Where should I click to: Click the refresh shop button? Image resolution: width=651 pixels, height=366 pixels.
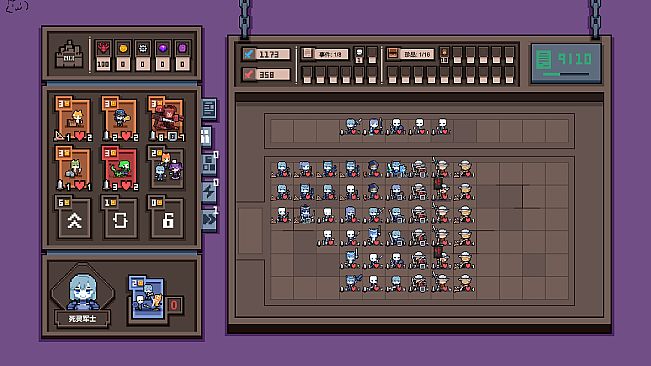(120, 217)
